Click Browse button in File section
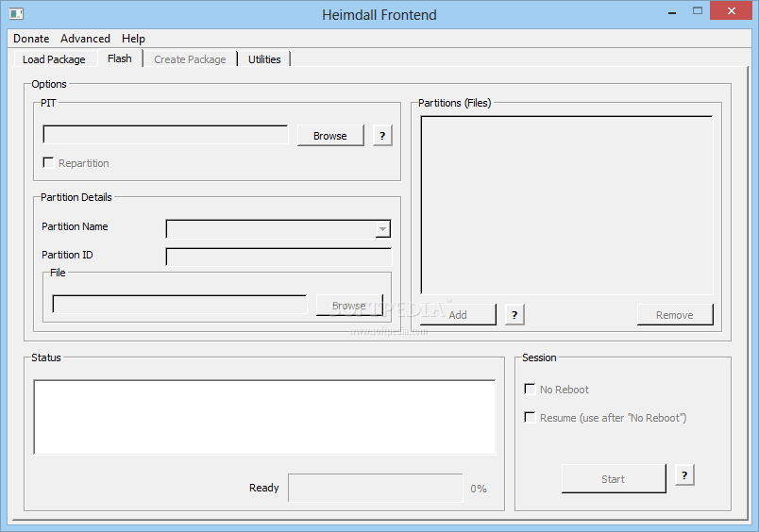This screenshot has width=759, height=532. tap(349, 306)
